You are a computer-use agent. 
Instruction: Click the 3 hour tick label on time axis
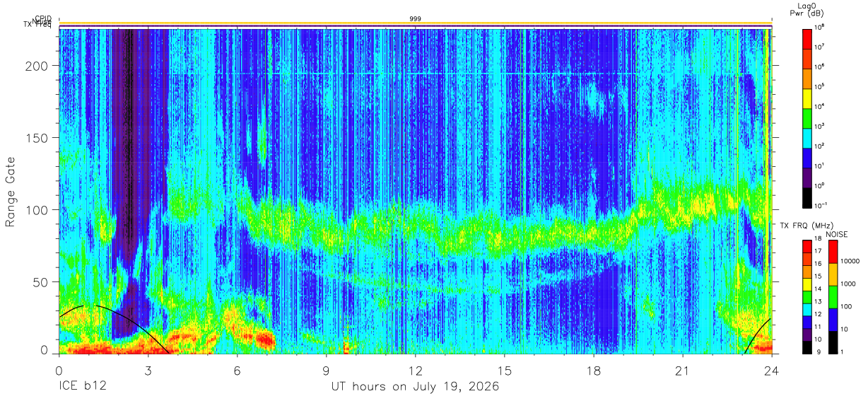tap(148, 370)
